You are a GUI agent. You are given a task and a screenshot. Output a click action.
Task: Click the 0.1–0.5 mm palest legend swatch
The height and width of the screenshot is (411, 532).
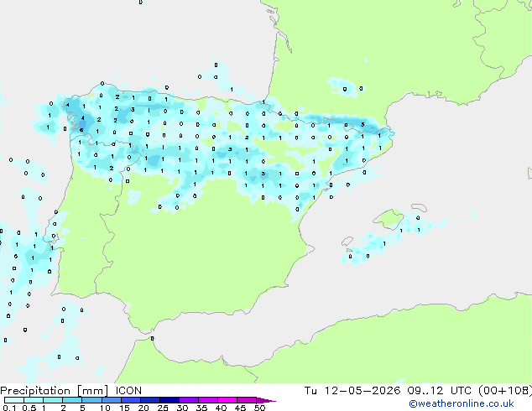[14, 400]
